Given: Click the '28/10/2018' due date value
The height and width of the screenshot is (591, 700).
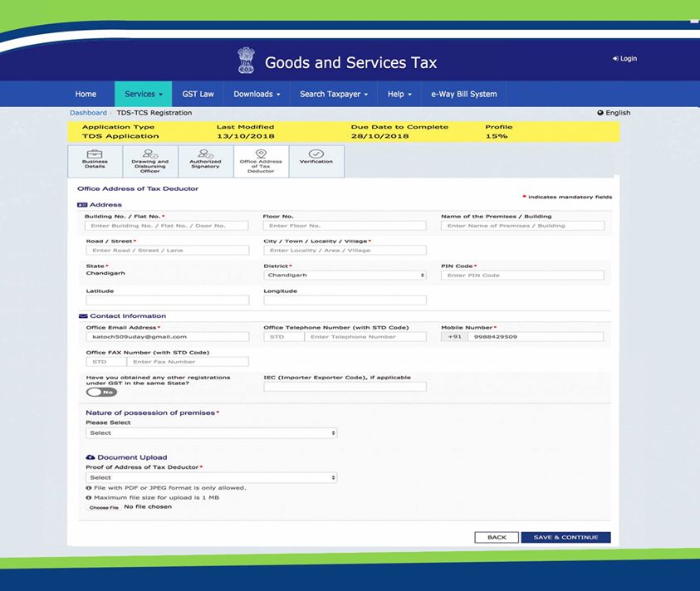Looking at the screenshot, I should pos(380,136).
